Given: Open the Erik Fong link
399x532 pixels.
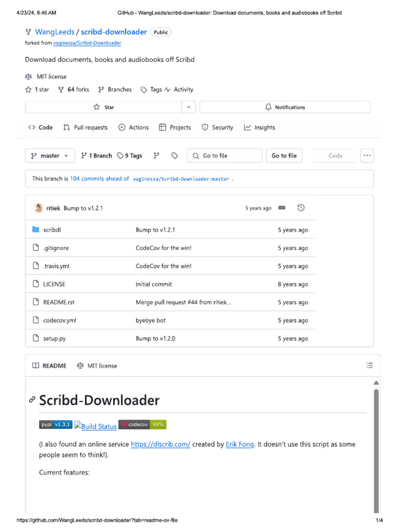Looking at the screenshot, I should [x=240, y=445].
